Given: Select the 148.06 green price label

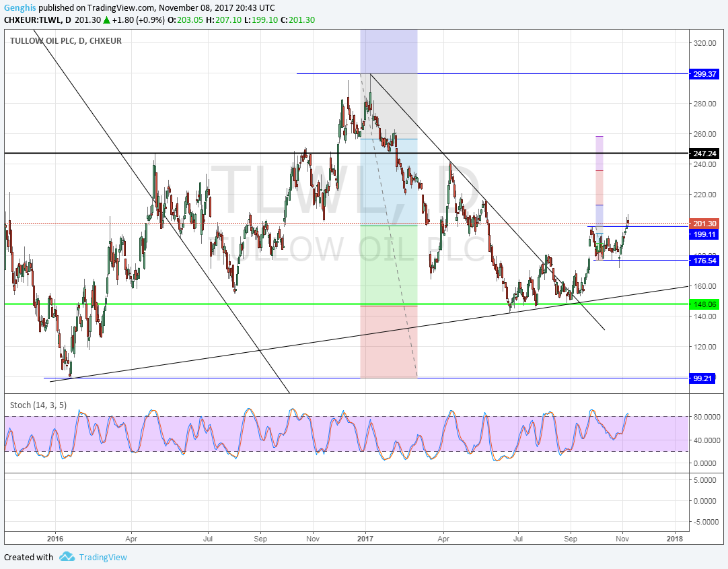Looking at the screenshot, I should tap(704, 304).
